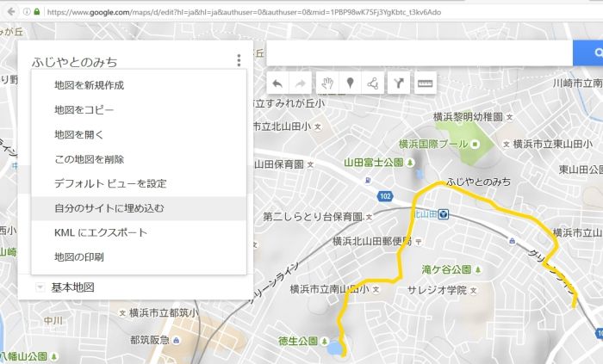Select the add directions tool

(399, 83)
